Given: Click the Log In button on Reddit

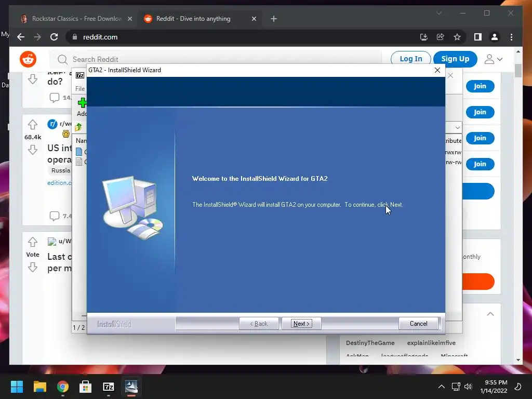Looking at the screenshot, I should (x=410, y=59).
